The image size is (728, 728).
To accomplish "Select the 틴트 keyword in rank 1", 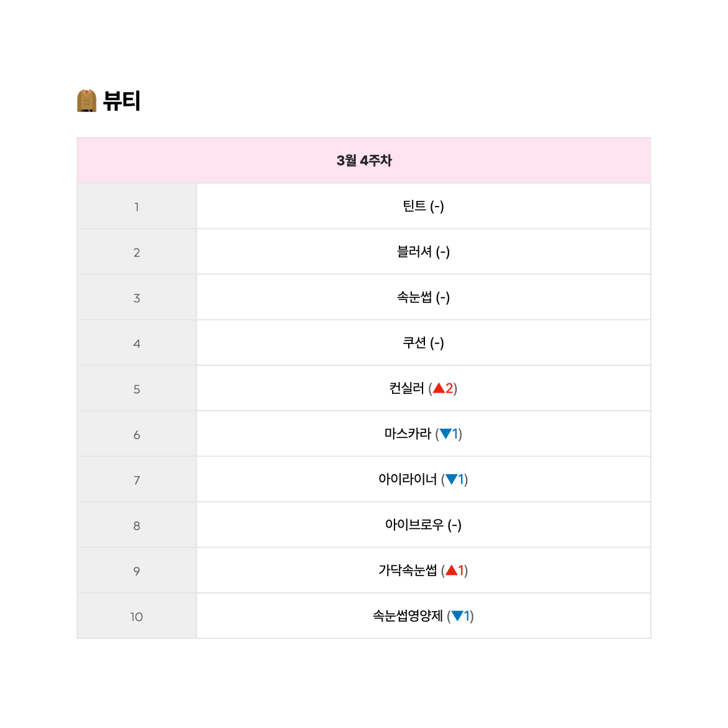I will pos(414,206).
